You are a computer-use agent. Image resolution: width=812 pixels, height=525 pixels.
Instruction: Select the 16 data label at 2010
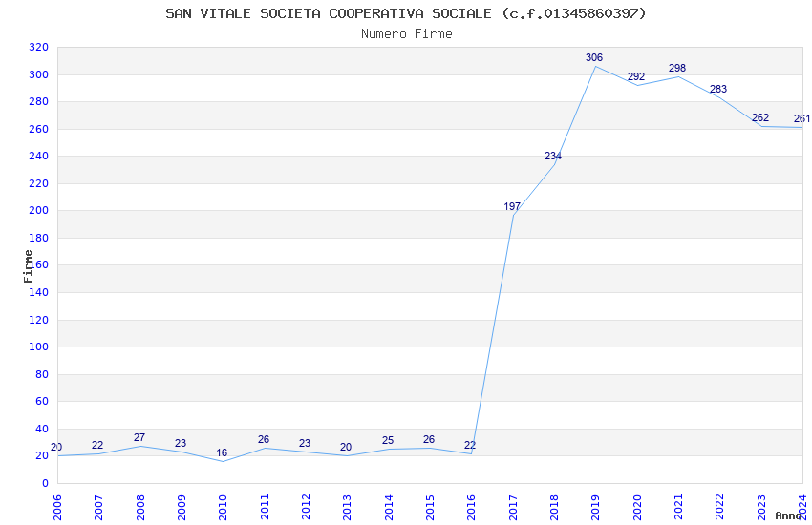222,452
